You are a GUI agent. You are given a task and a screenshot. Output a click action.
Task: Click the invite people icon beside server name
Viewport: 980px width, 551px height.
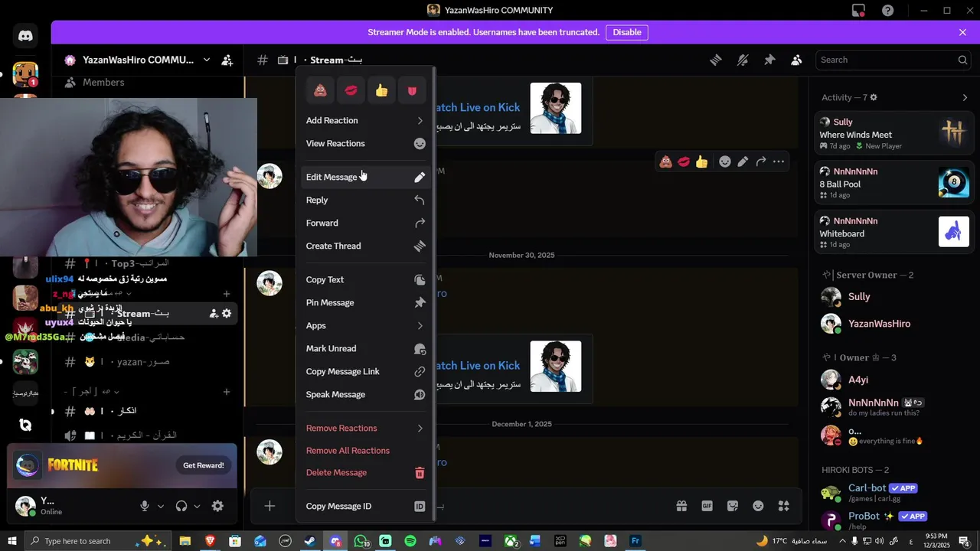tap(227, 60)
